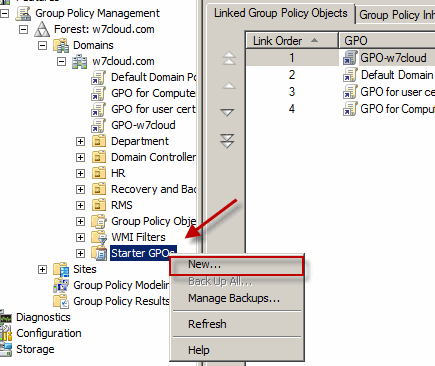This screenshot has width=435, height=366.
Task: Click the Diagnostics node icon
Action: click(6, 317)
